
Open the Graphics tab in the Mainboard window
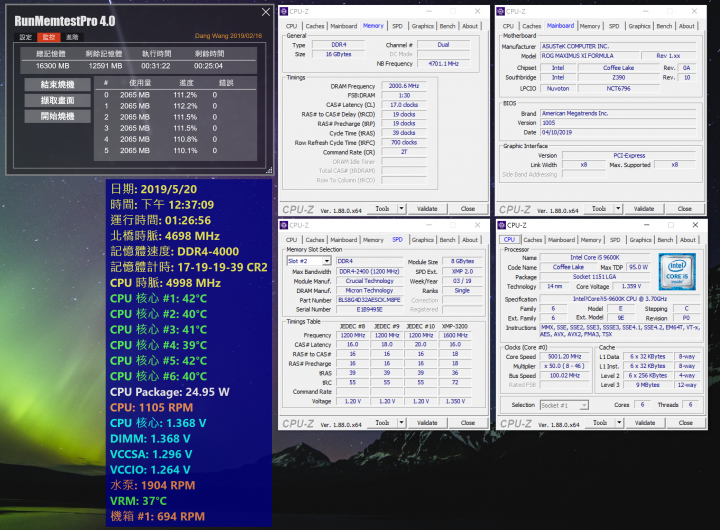[x=640, y=26]
